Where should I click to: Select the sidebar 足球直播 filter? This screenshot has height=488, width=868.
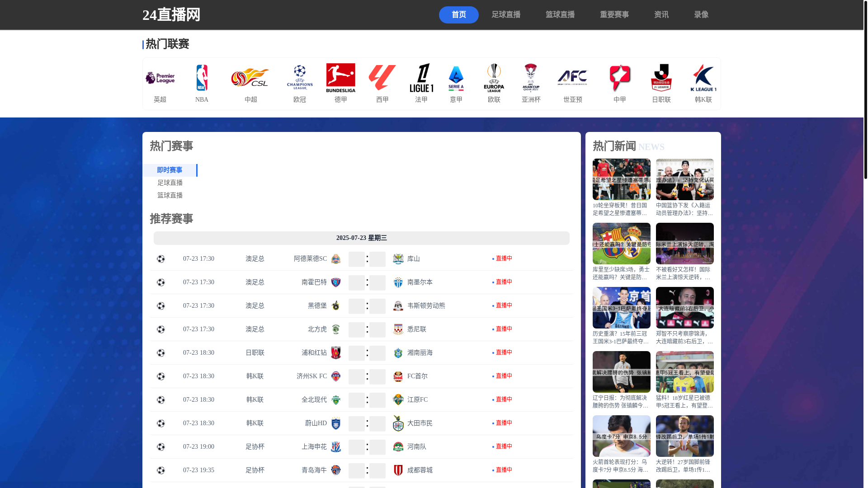tap(170, 183)
